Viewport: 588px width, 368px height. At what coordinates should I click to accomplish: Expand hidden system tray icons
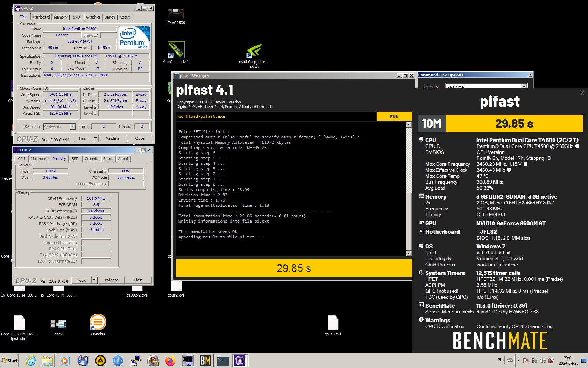click(518, 360)
